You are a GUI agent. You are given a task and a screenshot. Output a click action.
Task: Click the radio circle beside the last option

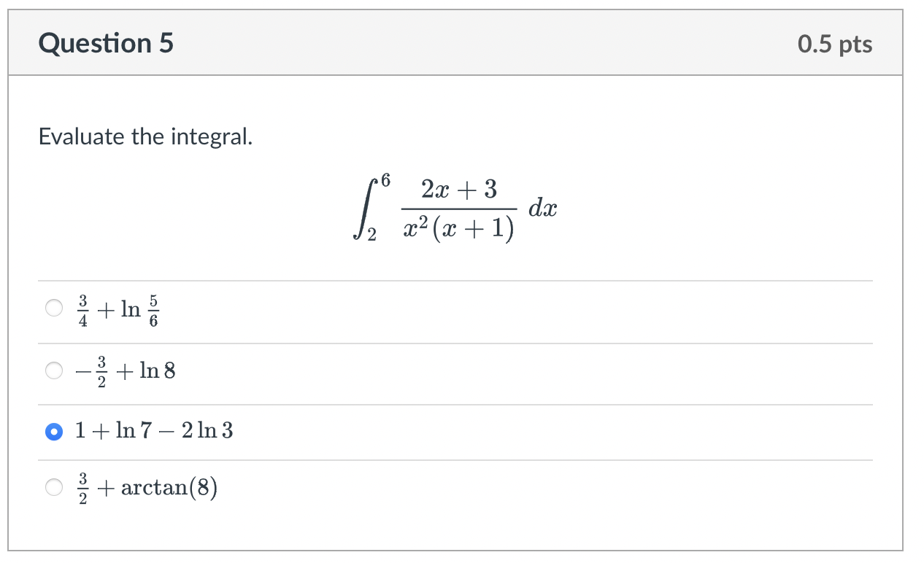pos(54,486)
